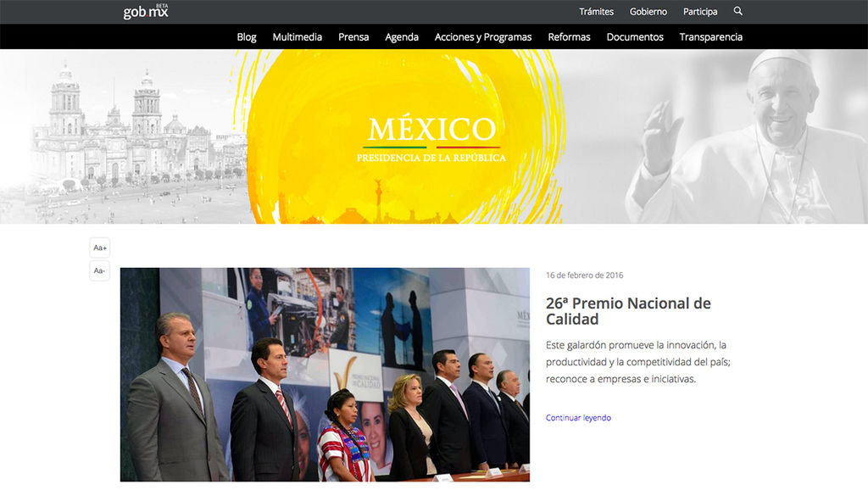The image size is (868, 490).
Task: Decrease font size with Aa- button
Action: pyautogui.click(x=100, y=270)
